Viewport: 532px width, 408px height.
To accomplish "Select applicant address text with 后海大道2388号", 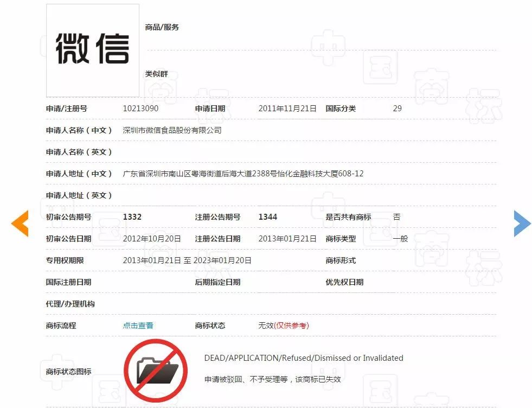I will point(243,174).
